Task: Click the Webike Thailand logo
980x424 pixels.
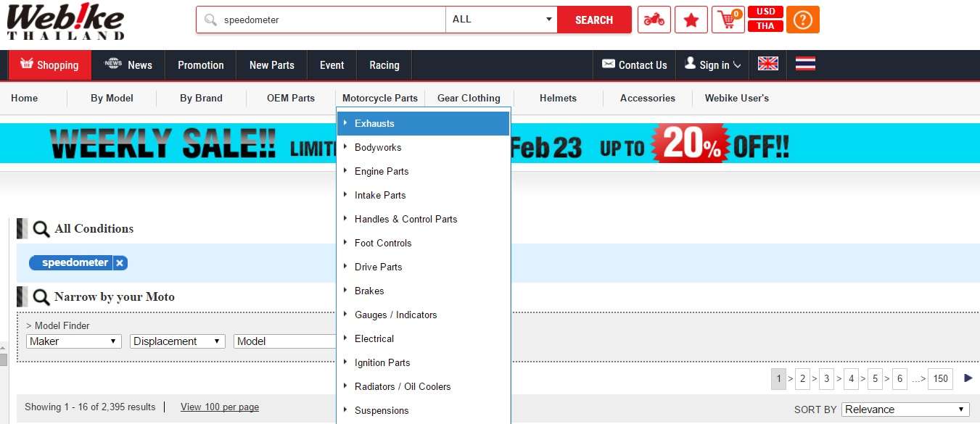Action: (66, 22)
